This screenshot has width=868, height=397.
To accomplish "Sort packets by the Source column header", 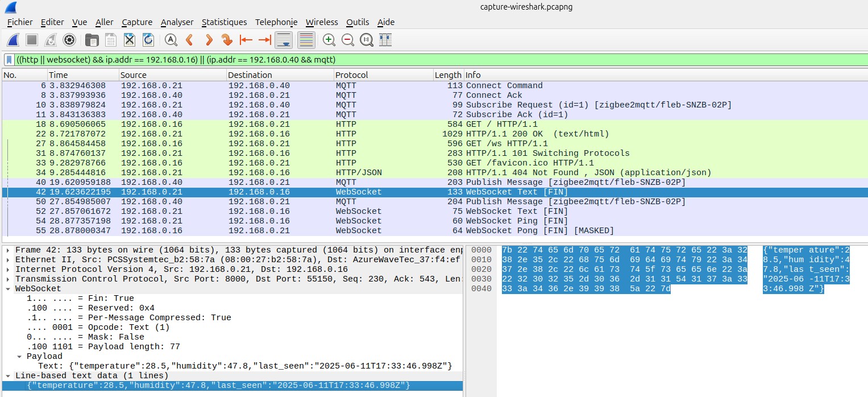I will [173, 75].
